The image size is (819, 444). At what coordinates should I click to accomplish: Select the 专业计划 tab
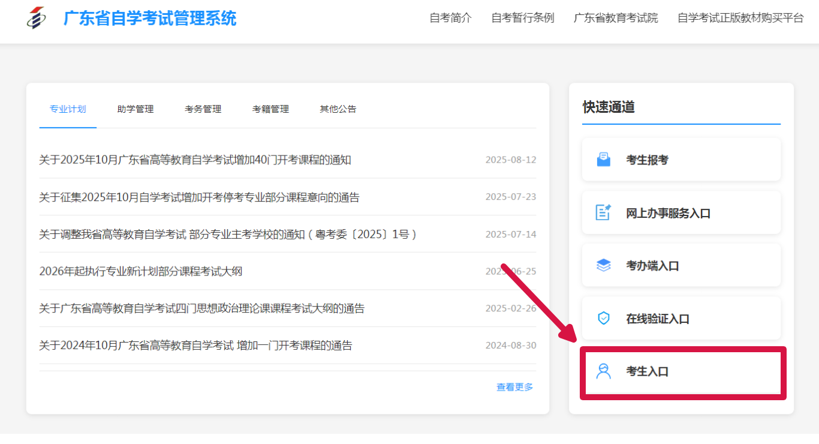[68, 109]
